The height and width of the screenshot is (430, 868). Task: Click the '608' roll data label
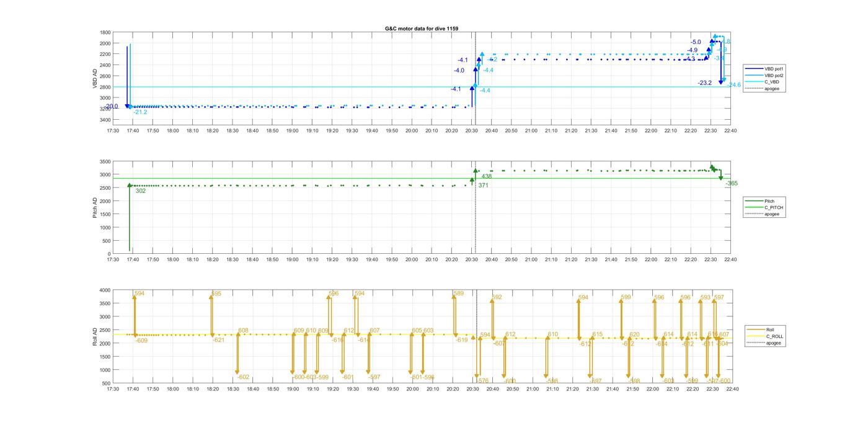[243, 331]
